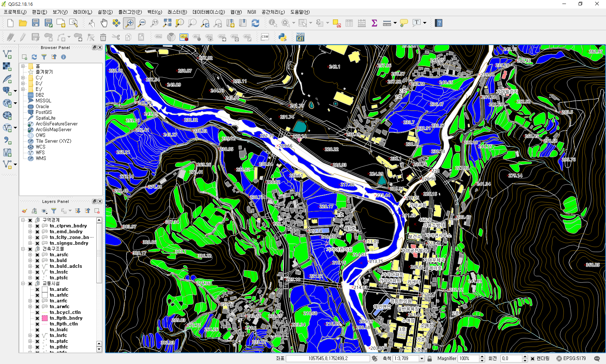Toggle visibility of tn_ftpth_bndry layer
Viewport: 606px width, 364px height.
[x=37, y=318]
